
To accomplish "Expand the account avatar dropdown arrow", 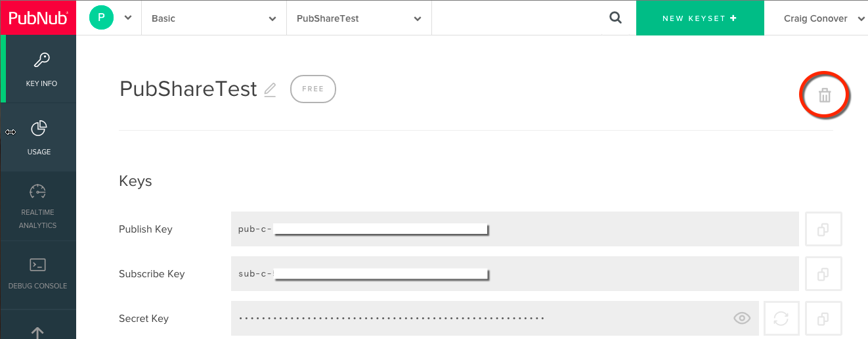I will click(129, 18).
